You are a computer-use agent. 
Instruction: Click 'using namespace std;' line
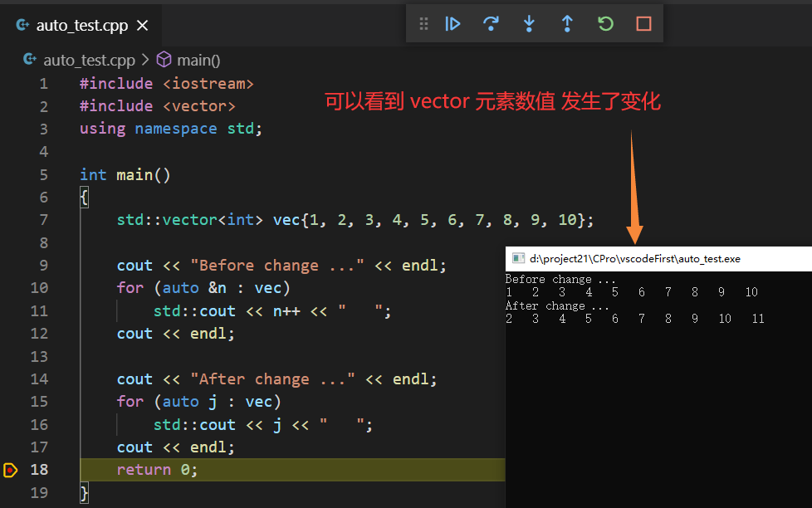(x=171, y=129)
